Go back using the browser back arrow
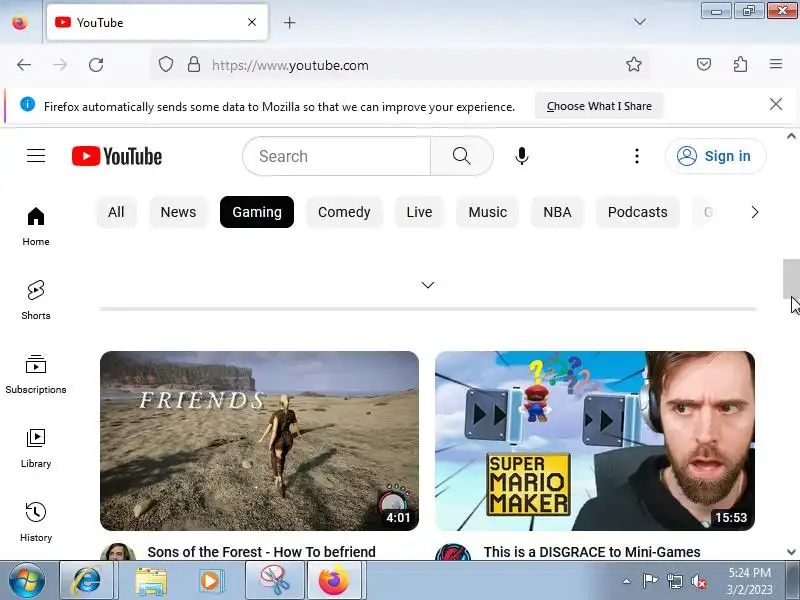 (x=24, y=65)
